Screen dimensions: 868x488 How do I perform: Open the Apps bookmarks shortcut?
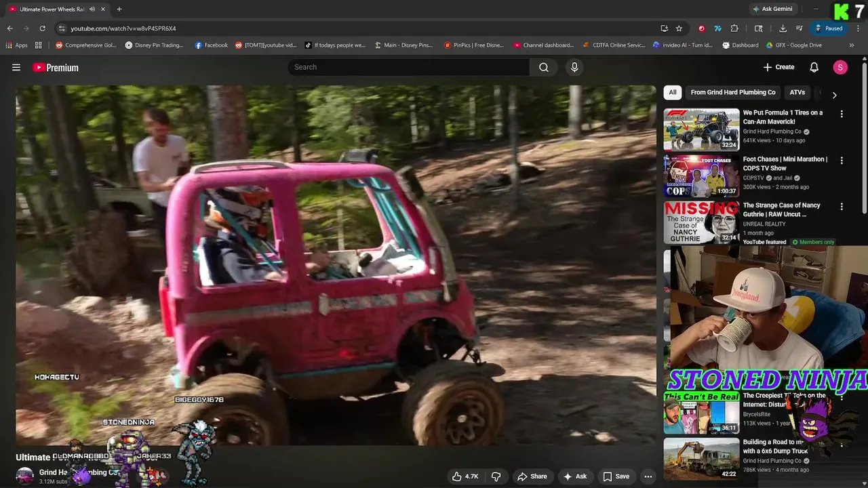pyautogui.click(x=17, y=45)
